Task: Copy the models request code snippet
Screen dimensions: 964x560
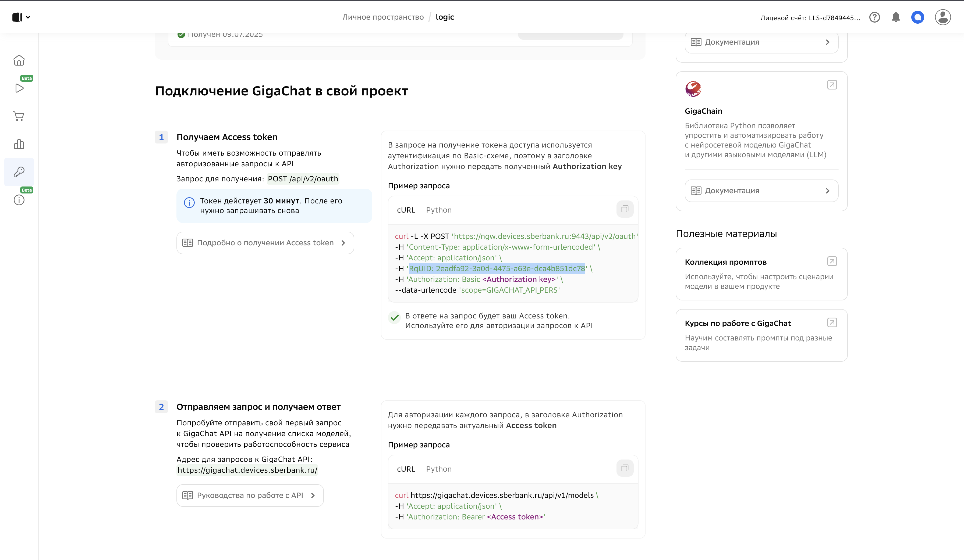Action: coord(625,468)
